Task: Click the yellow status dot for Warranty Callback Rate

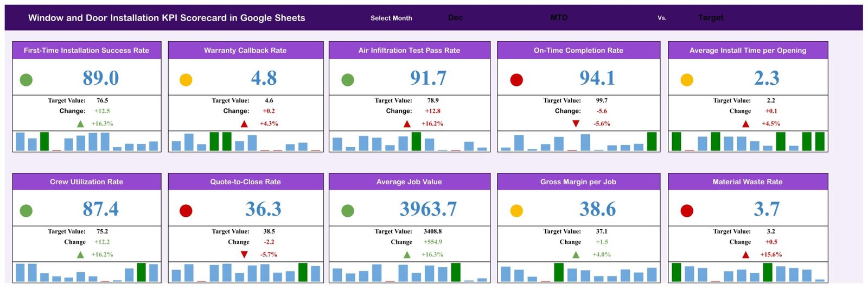Action: [x=186, y=80]
